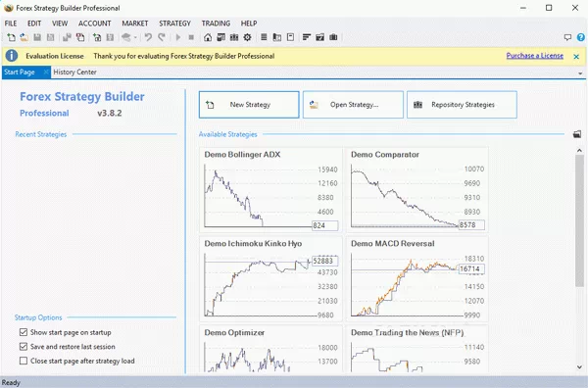Viewport: 588px width, 388px height.
Task: Click the blue info icon in the license bar
Action: coord(12,56)
